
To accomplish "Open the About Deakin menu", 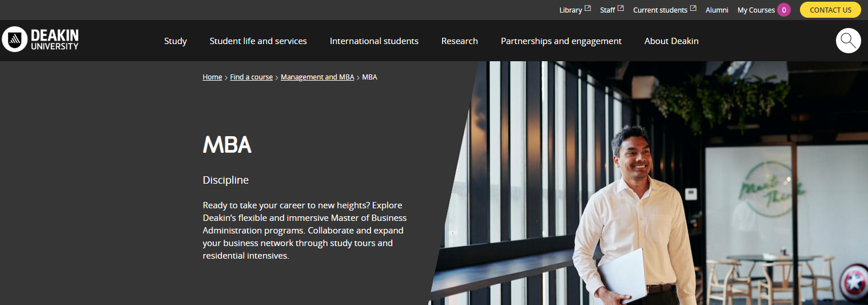I will tap(671, 41).
